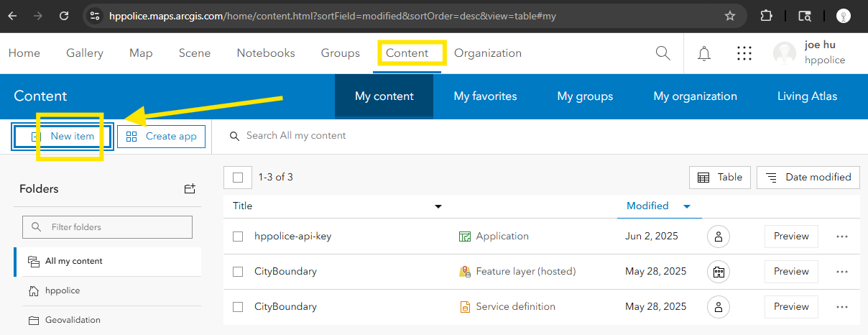
Task: Click the Service definition icon for CityBoundary
Action: tap(465, 307)
